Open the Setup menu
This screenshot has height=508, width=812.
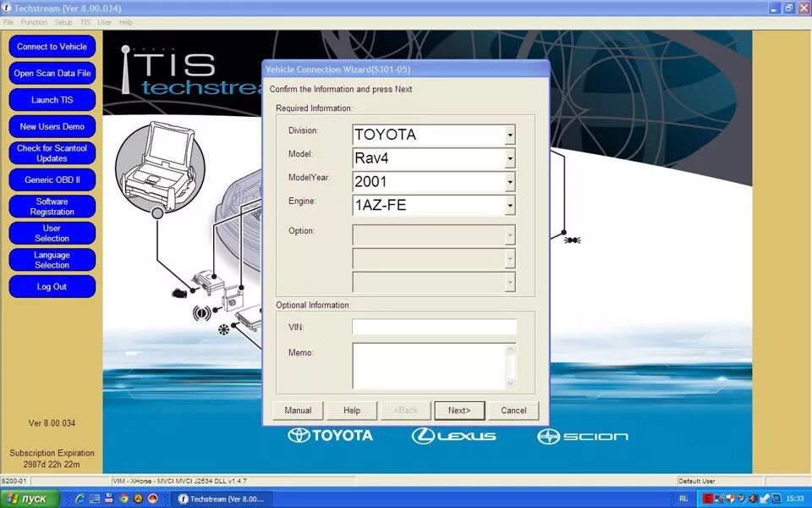pyautogui.click(x=63, y=22)
